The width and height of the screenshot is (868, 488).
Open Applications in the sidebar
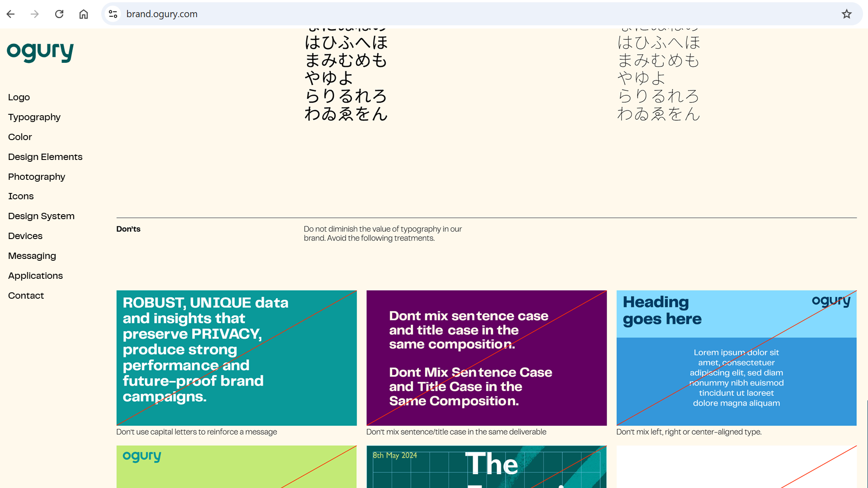pos(35,276)
